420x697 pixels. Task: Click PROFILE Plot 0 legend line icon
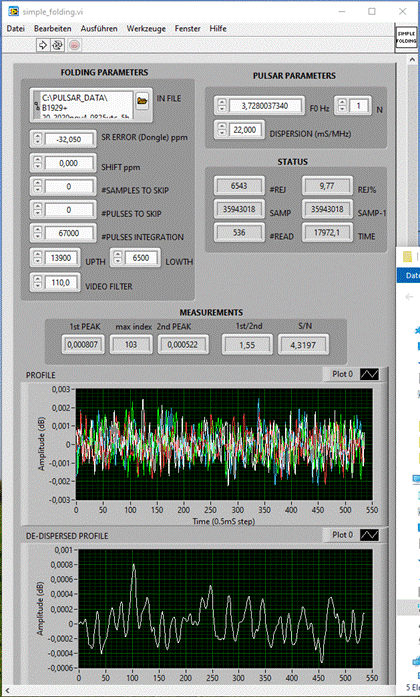pyautogui.click(x=369, y=374)
